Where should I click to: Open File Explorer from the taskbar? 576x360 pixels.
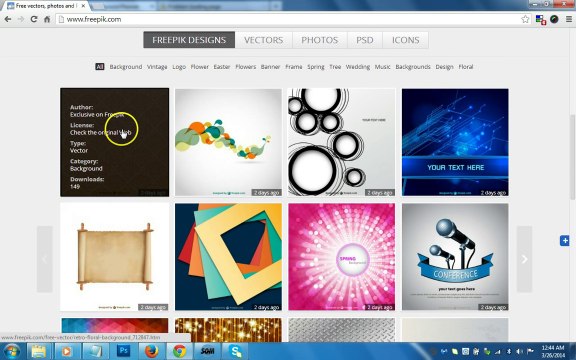(x=39, y=351)
